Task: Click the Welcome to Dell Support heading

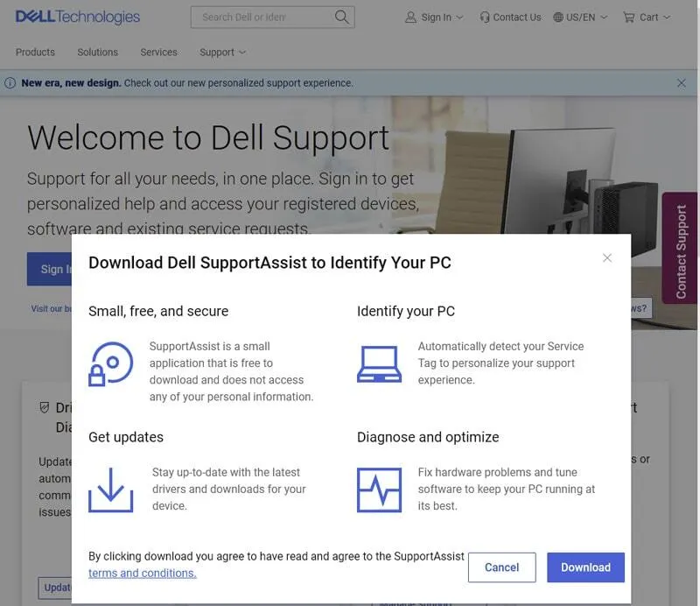Action: click(208, 137)
